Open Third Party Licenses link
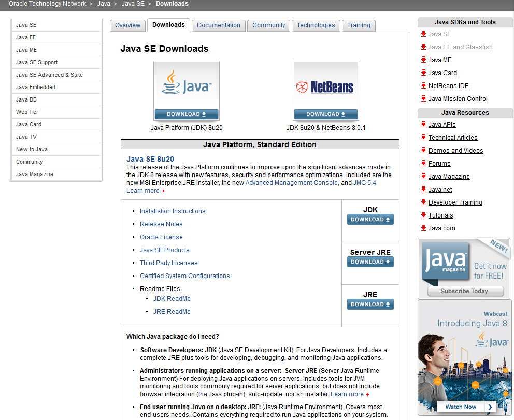The height and width of the screenshot is (420, 514). [168, 263]
